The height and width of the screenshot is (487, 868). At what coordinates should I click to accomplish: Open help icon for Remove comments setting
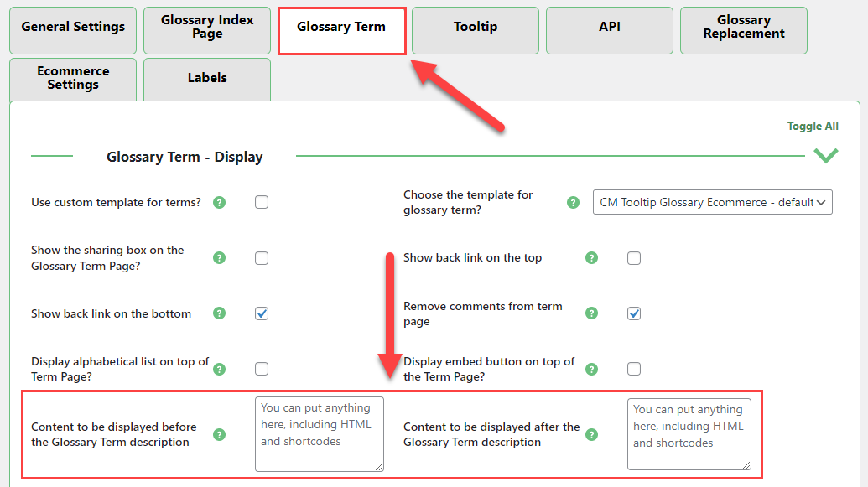point(592,313)
